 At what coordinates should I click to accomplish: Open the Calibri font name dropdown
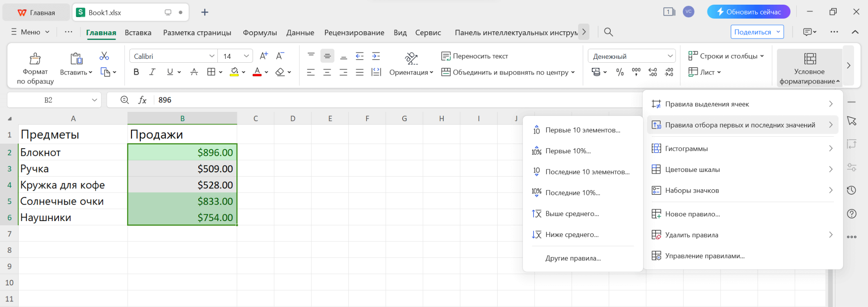[x=211, y=56]
